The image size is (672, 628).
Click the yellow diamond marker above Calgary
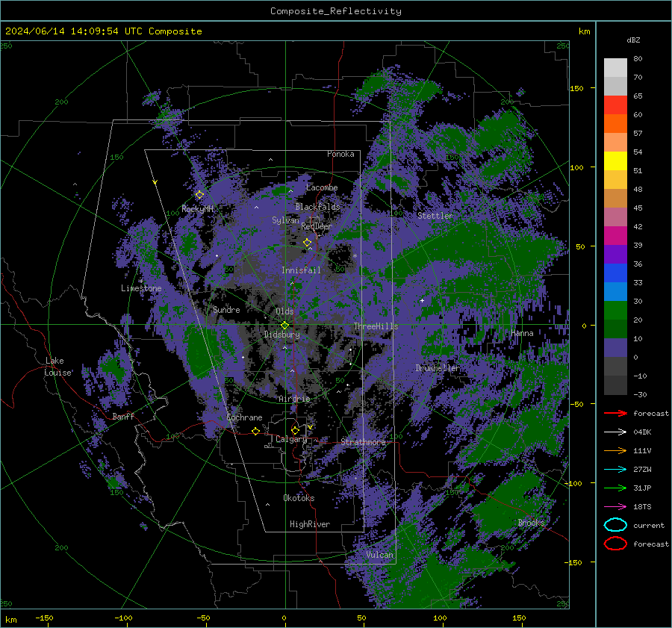(295, 430)
